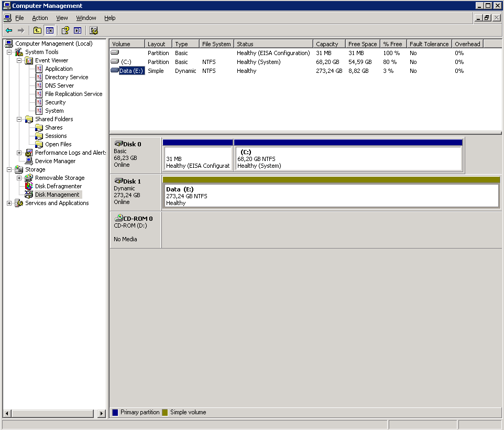Expand the Removable Storage node
Screen dimensions: 504x430
(19, 178)
